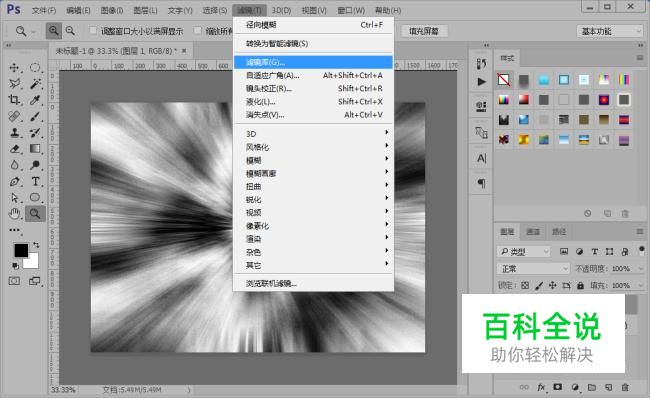Choose 浏览联机滤镜... menu entry

click(x=313, y=284)
